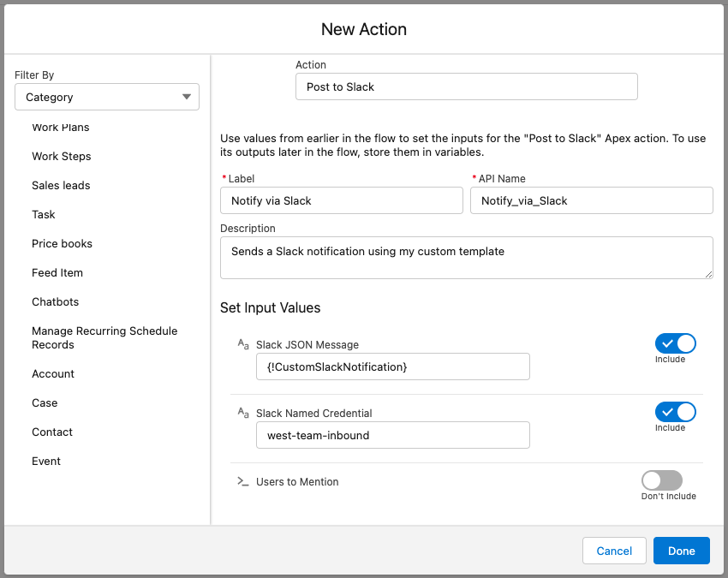Viewport: 728px width, 578px height.
Task: Select Task category
Action: (x=43, y=214)
